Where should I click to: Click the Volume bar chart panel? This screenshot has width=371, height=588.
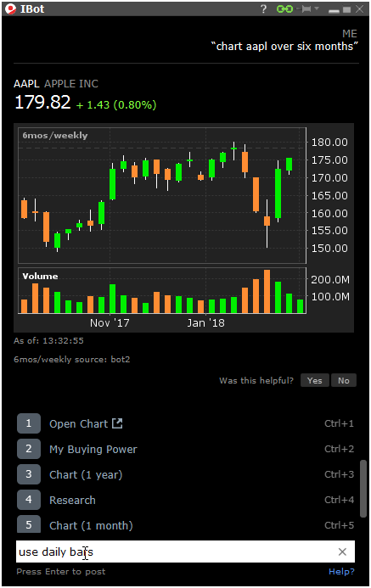click(162, 291)
